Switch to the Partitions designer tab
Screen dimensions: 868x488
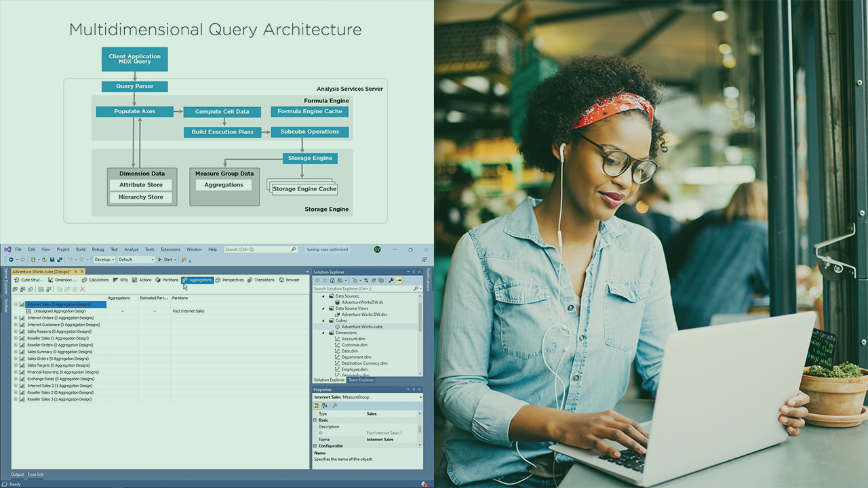tap(167, 280)
